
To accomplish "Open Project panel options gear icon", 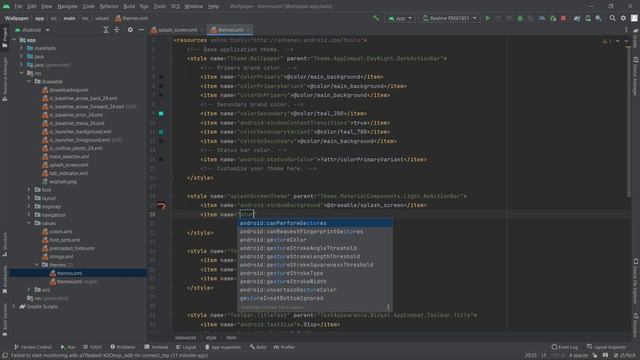I will click(x=130, y=30).
